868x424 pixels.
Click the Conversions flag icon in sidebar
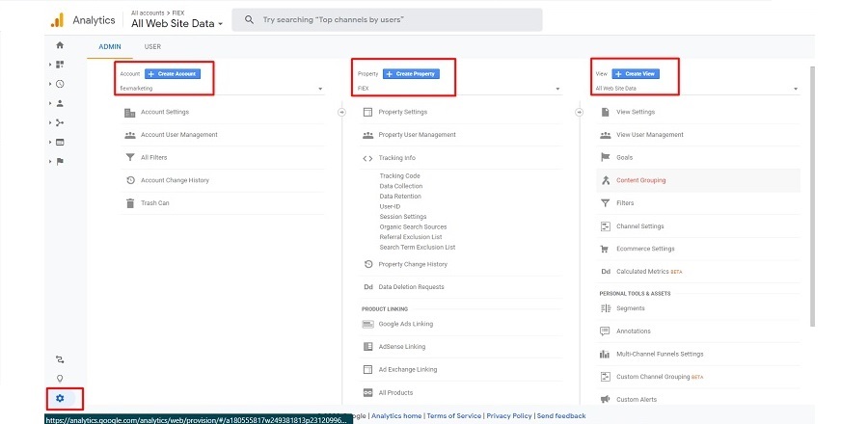(x=60, y=161)
